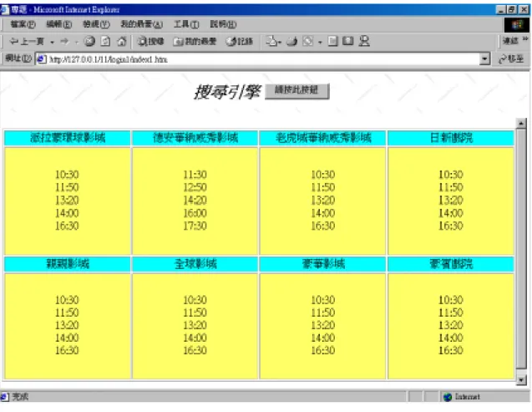Open the 檔案(F) File menu
The image size is (532, 412).
(23, 24)
